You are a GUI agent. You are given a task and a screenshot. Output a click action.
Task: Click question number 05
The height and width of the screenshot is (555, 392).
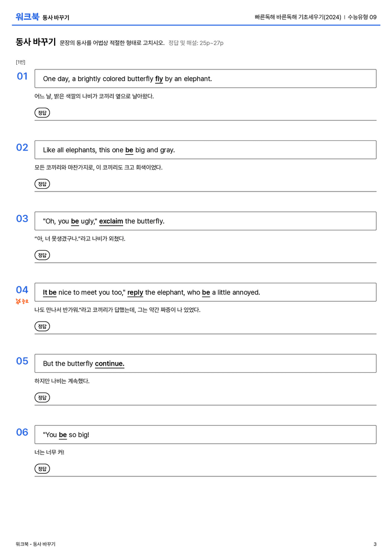tap(22, 361)
